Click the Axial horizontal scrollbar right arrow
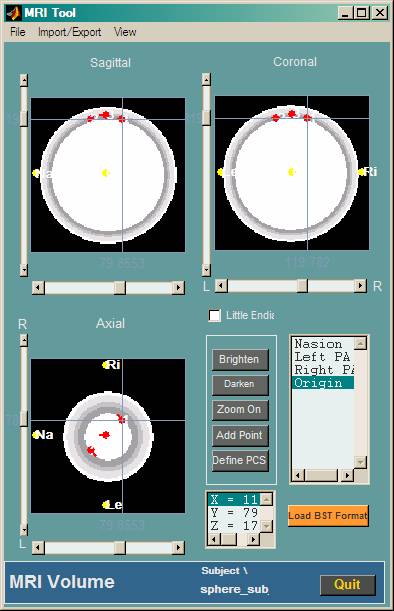The width and height of the screenshot is (394, 611). 178,547
